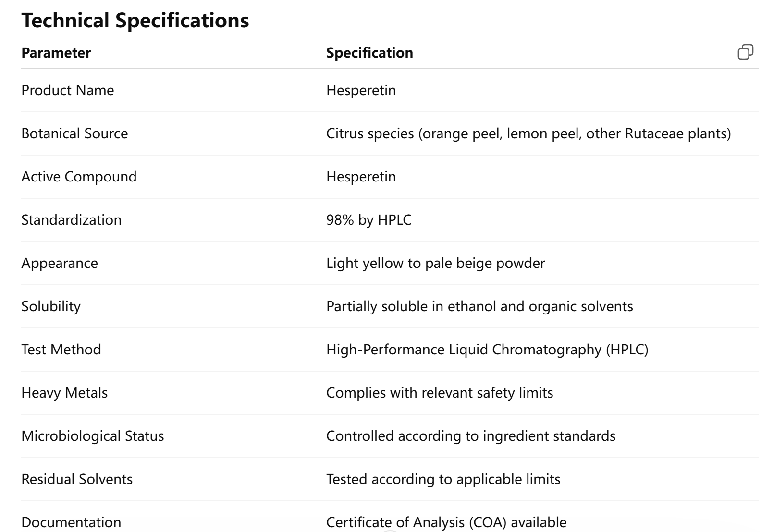The height and width of the screenshot is (532, 761).
Task: Click the Certificate of Analysis (COA) available text
Action: 446,522
